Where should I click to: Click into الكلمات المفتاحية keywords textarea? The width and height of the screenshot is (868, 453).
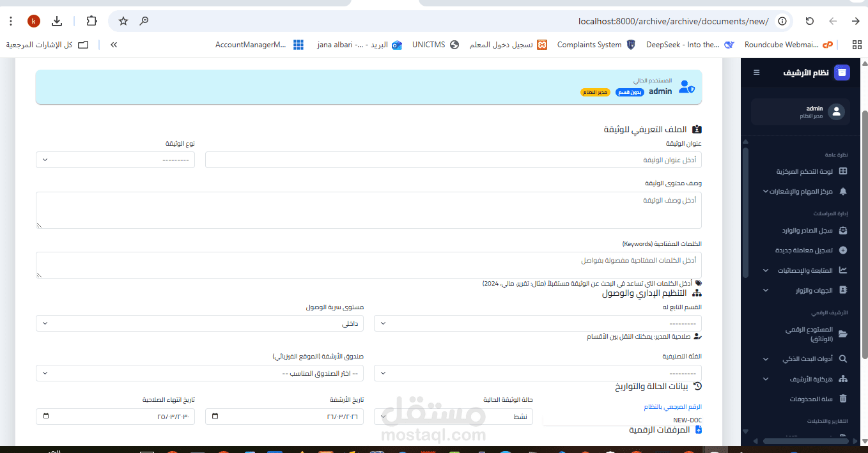pyautogui.click(x=369, y=265)
